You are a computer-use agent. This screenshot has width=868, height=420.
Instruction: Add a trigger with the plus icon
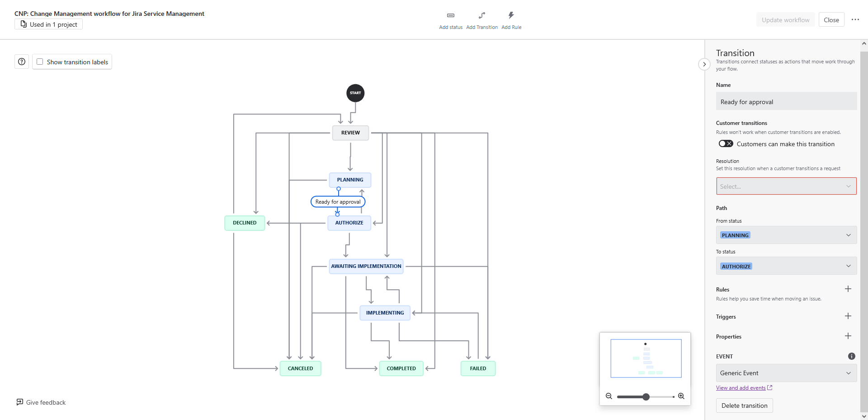click(848, 316)
